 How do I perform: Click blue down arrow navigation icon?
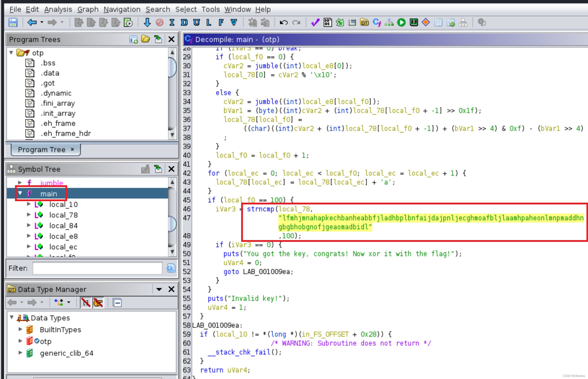[x=147, y=23]
